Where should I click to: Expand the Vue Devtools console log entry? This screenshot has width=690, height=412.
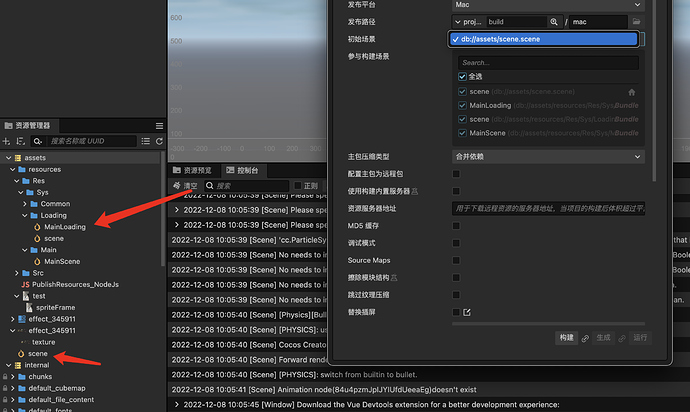tap(176, 405)
